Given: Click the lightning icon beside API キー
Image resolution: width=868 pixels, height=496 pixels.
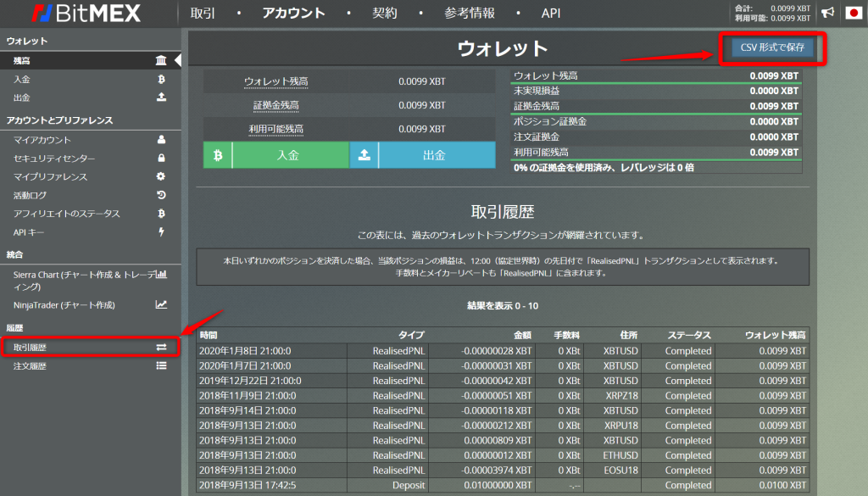Looking at the screenshot, I should [161, 232].
